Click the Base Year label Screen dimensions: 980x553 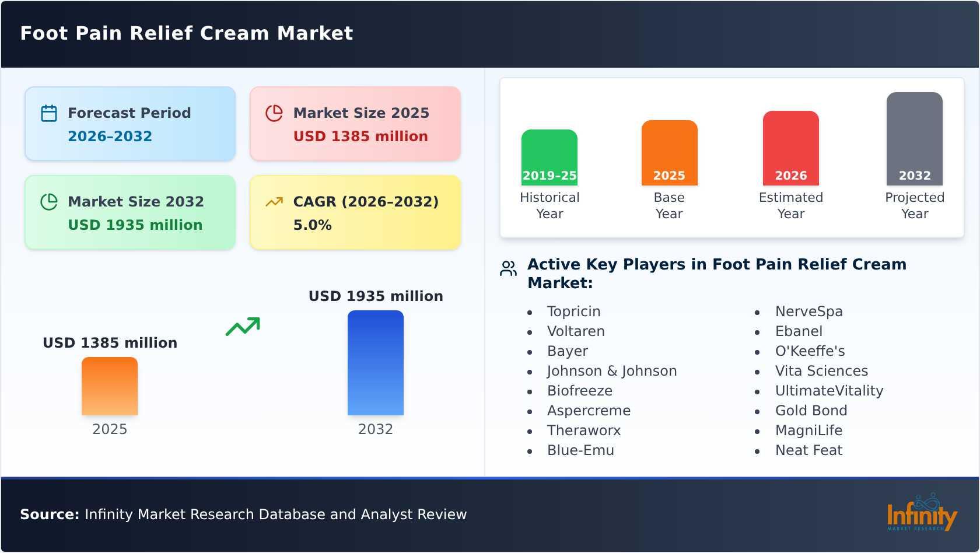pos(669,205)
